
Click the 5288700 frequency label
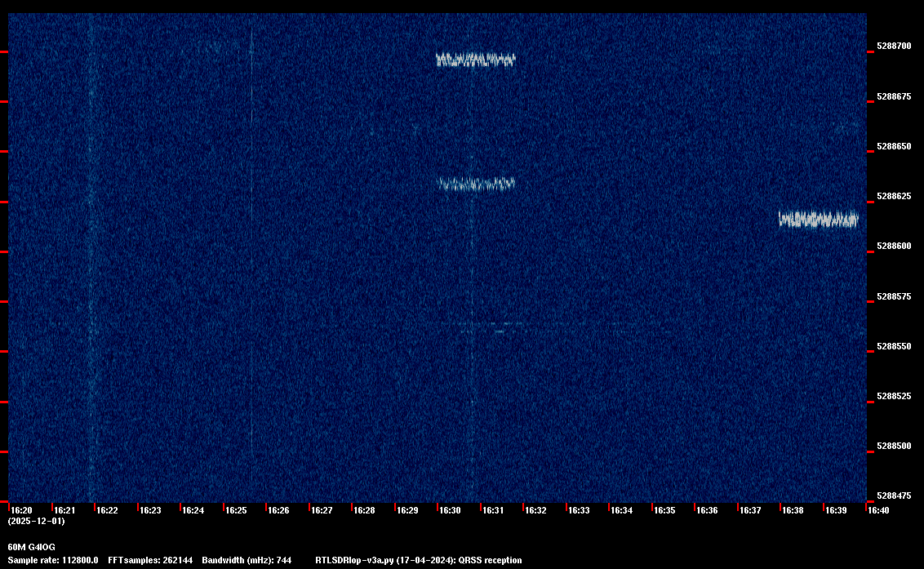[x=894, y=46]
